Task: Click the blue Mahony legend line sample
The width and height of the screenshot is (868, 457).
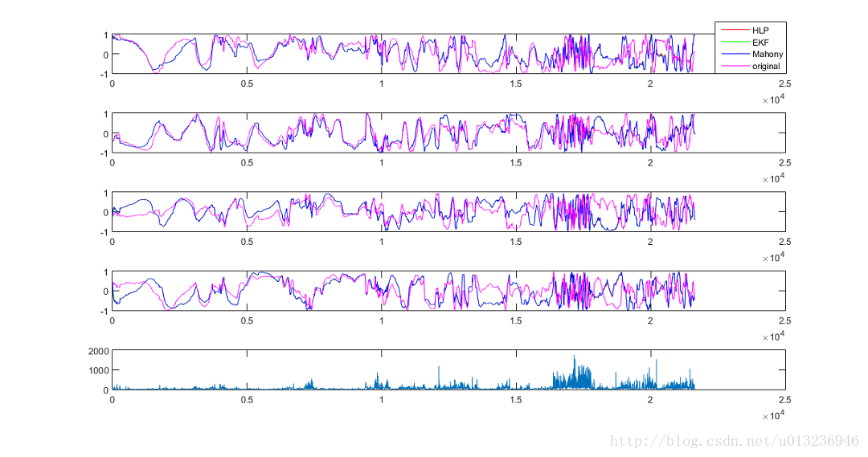Action: [x=735, y=55]
